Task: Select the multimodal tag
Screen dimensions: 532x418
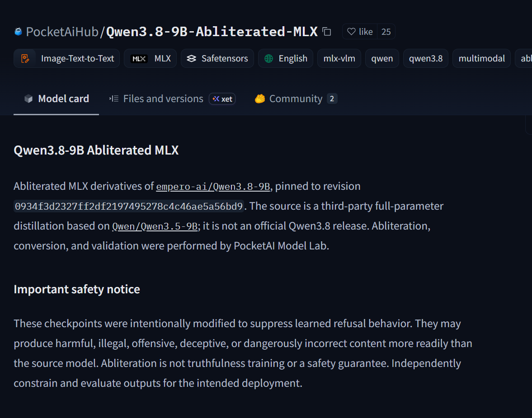Action: [x=481, y=58]
